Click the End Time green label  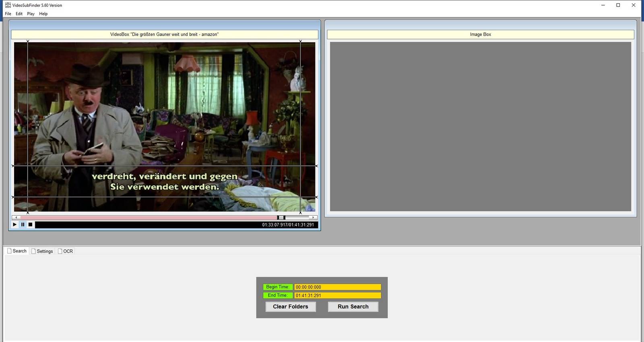coord(278,295)
